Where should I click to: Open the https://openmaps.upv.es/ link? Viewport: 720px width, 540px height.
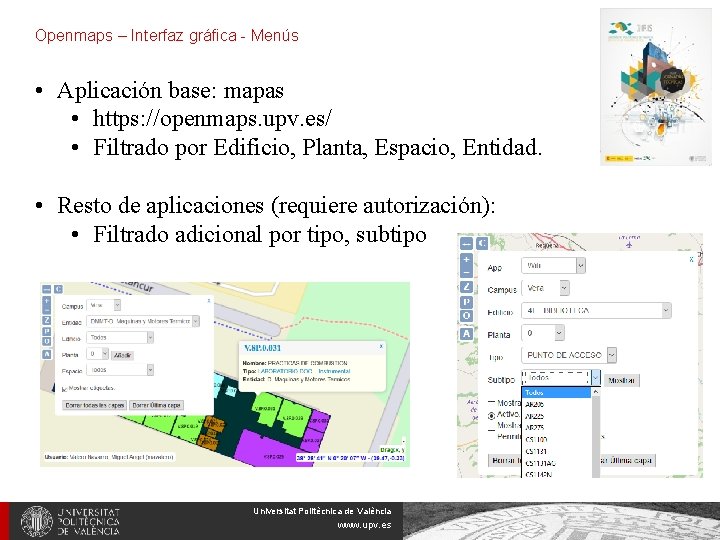[212, 118]
